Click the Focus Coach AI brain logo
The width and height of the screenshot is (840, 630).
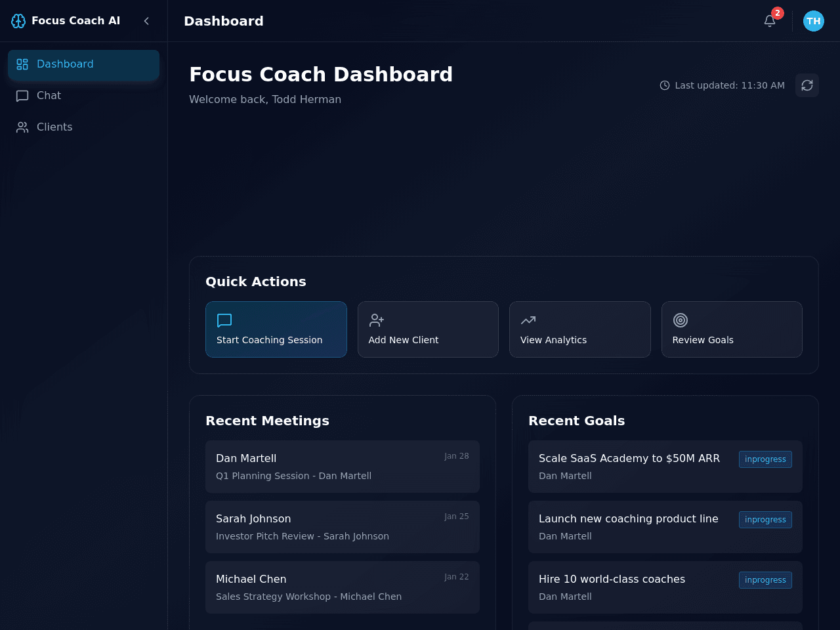pyautogui.click(x=18, y=21)
